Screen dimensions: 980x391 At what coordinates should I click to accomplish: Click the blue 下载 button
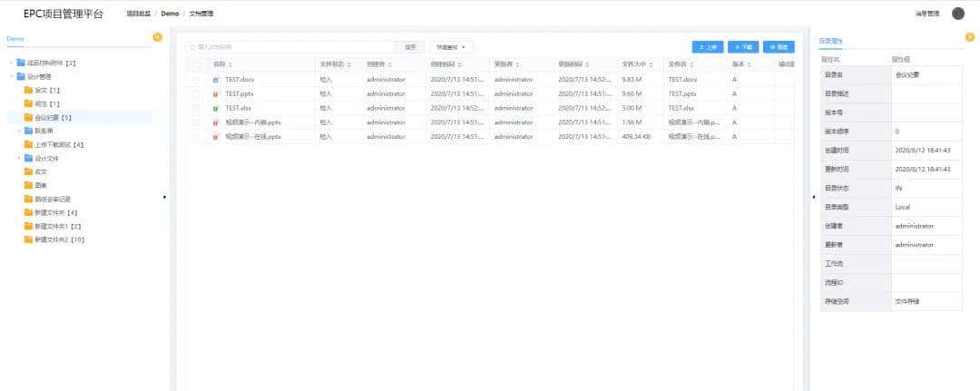coord(743,47)
